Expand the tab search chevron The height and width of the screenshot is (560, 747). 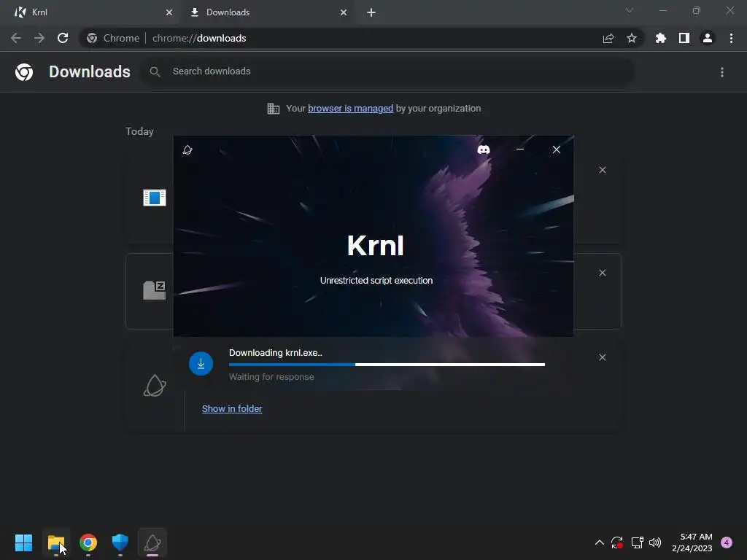coord(630,10)
